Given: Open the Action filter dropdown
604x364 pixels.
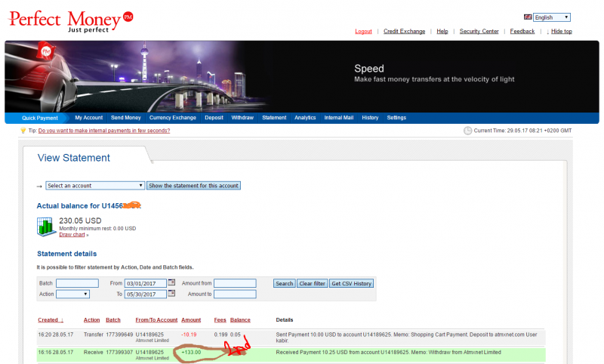Looking at the screenshot, I should pos(72,294).
